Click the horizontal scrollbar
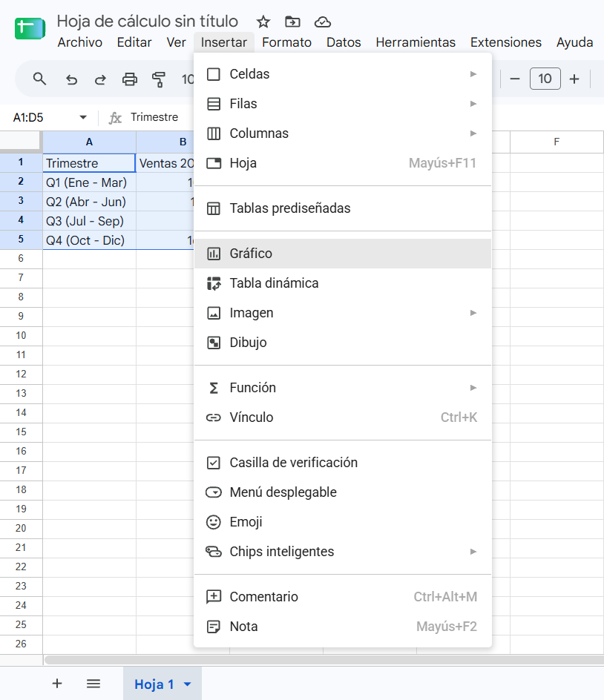Viewport: 604px width, 700px height. click(324, 660)
